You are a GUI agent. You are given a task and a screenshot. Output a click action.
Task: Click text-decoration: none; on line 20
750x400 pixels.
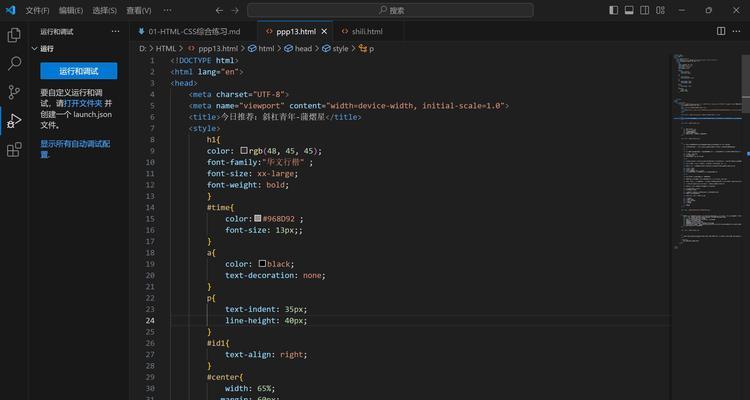[x=276, y=275]
